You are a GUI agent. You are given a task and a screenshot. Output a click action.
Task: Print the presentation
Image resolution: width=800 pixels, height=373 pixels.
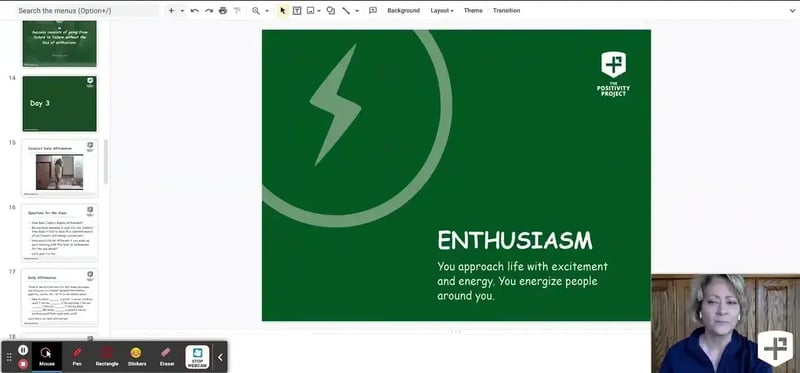pyautogui.click(x=223, y=11)
